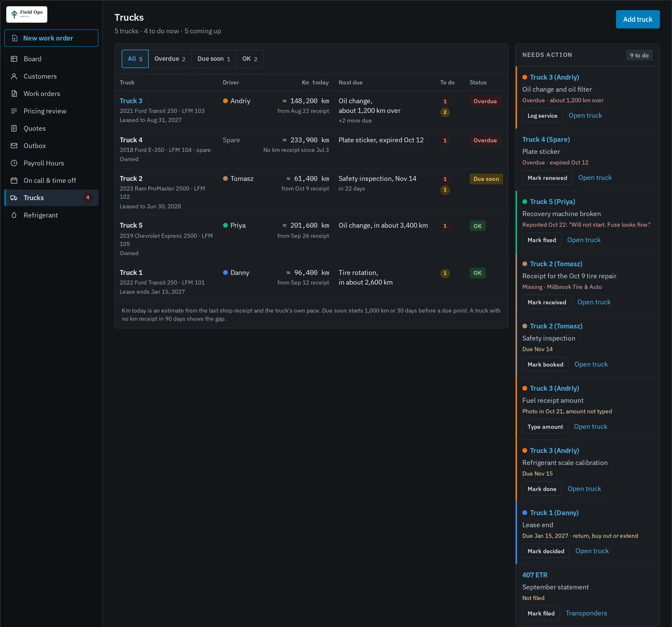Click the yellow 1 badge on Truck 1 row
672x627 pixels.
click(x=445, y=273)
